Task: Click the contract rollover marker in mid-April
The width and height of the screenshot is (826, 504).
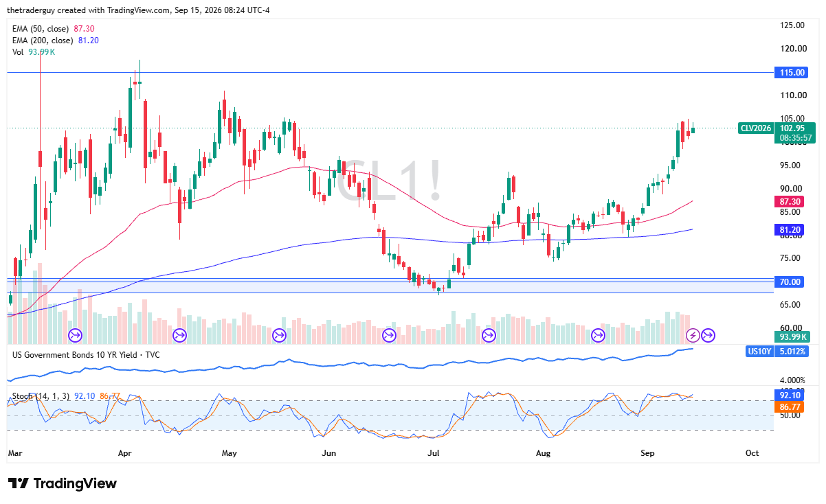Action: click(x=179, y=335)
